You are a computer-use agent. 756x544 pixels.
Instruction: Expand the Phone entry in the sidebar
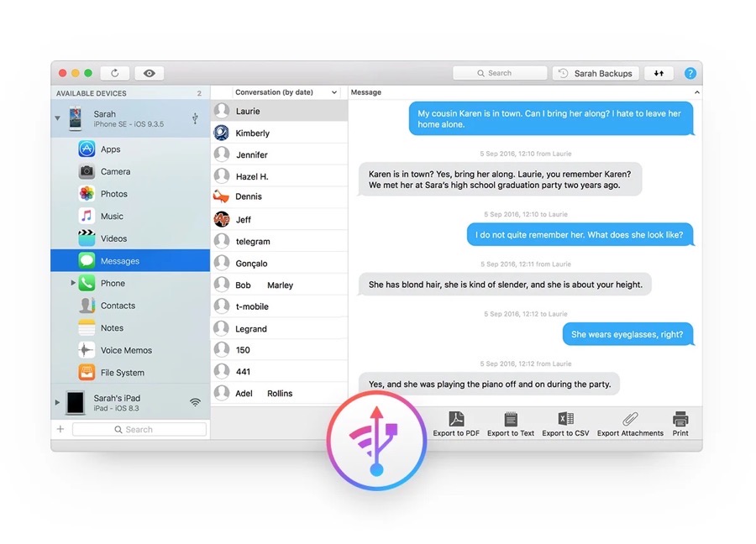(73, 283)
